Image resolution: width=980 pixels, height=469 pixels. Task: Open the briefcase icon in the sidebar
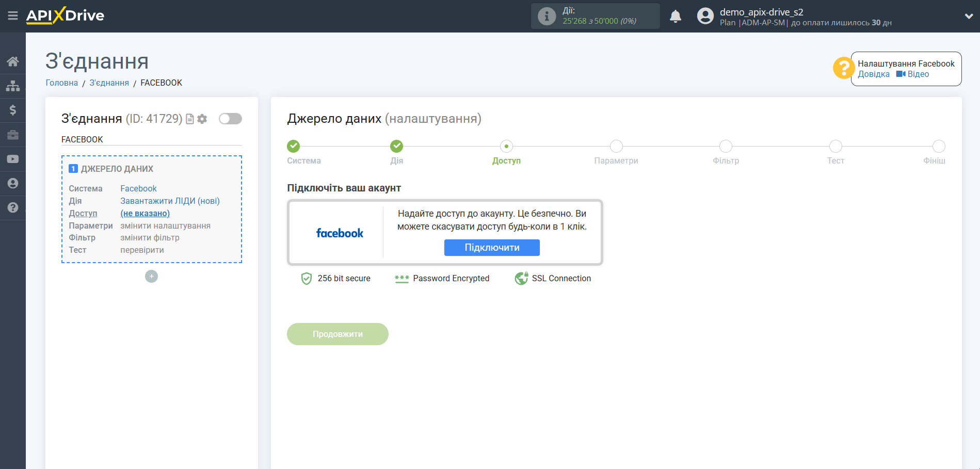[x=13, y=134]
